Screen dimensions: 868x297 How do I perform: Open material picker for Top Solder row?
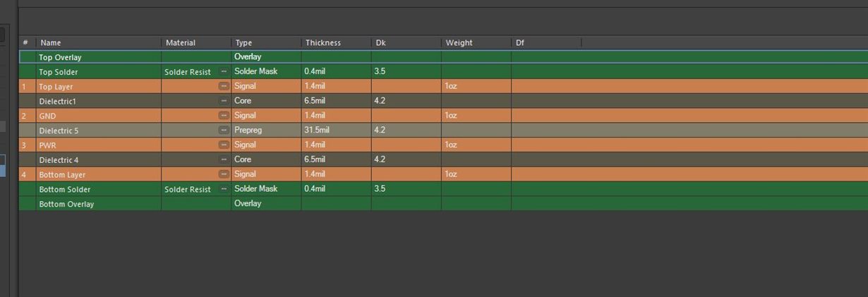[x=224, y=71]
